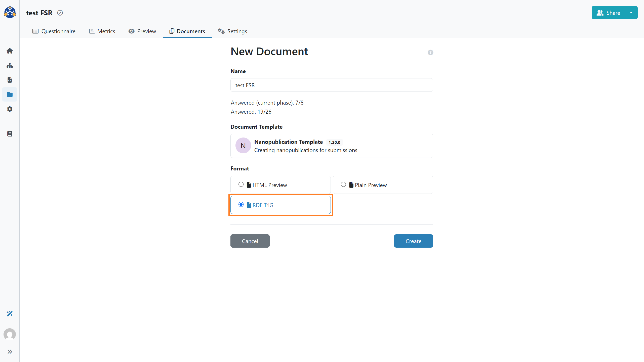Select the Nanopublication Template card
The height and width of the screenshot is (362, 644).
coord(332,146)
